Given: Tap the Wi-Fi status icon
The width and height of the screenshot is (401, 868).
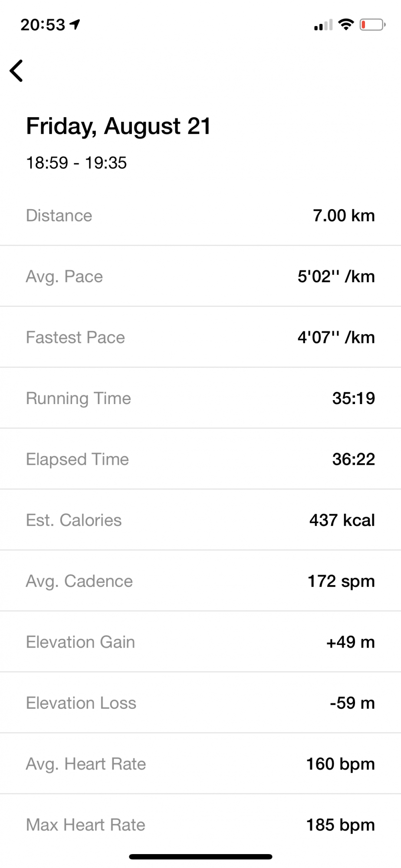Looking at the screenshot, I should 346,24.
